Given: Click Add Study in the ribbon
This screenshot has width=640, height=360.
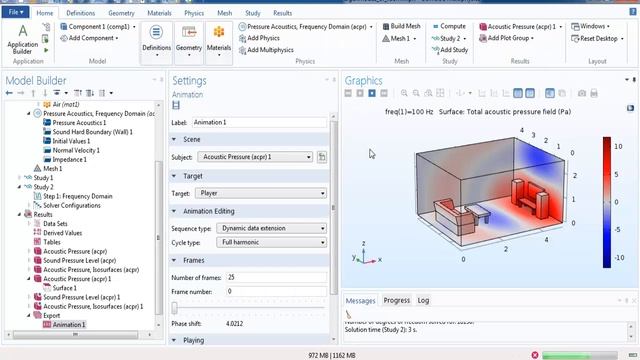Looking at the screenshot, I should (x=450, y=50).
